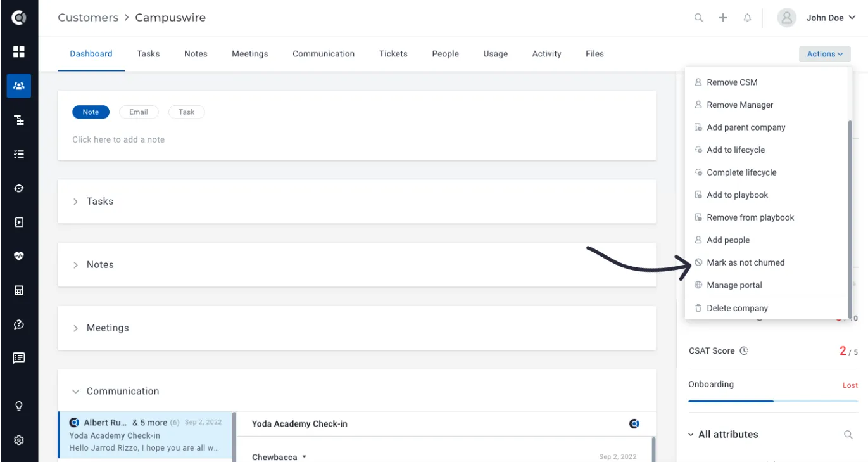Choose Add to lifecycle menu item

(766, 150)
